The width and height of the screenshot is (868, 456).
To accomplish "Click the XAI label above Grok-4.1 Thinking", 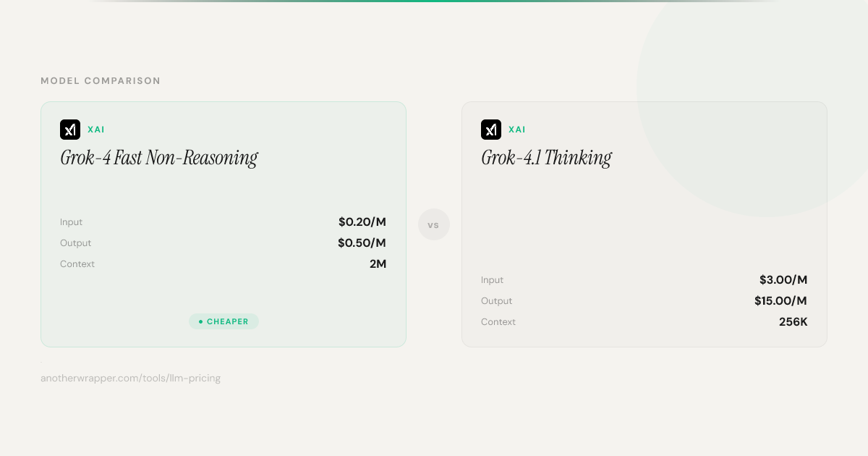I will pos(517,130).
